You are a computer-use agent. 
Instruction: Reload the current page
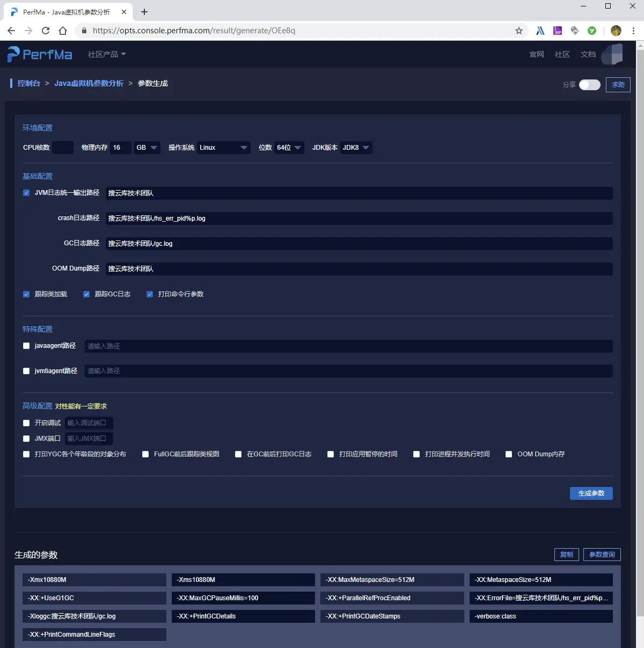click(46, 31)
